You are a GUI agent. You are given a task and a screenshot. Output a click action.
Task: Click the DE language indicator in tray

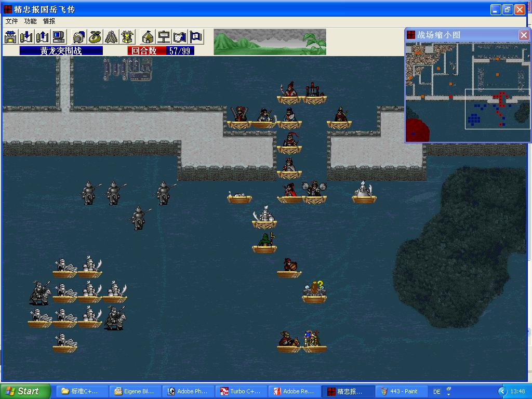point(436,392)
